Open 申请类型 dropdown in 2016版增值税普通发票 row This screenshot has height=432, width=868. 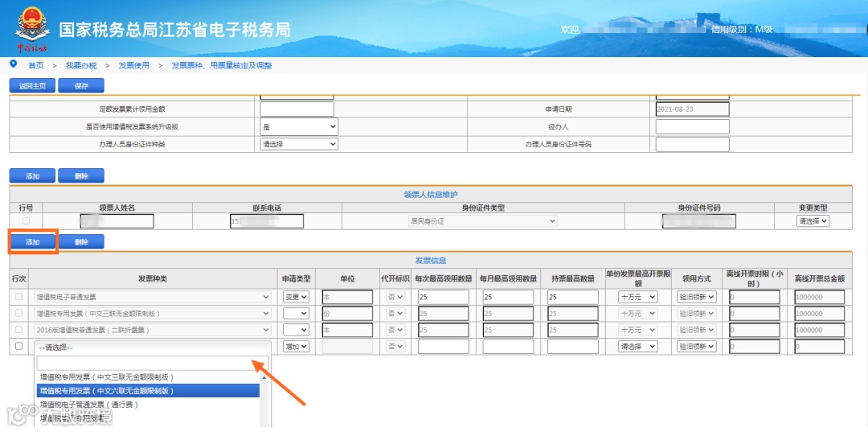pos(296,330)
